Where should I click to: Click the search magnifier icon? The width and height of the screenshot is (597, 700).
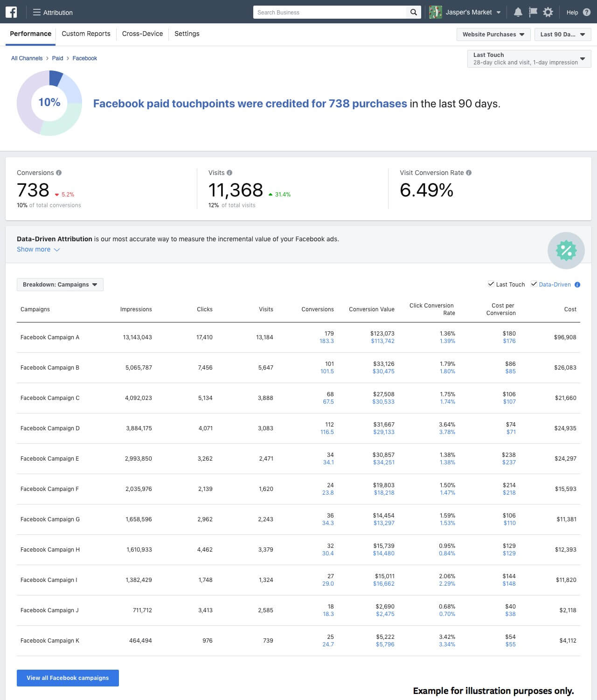click(x=413, y=13)
